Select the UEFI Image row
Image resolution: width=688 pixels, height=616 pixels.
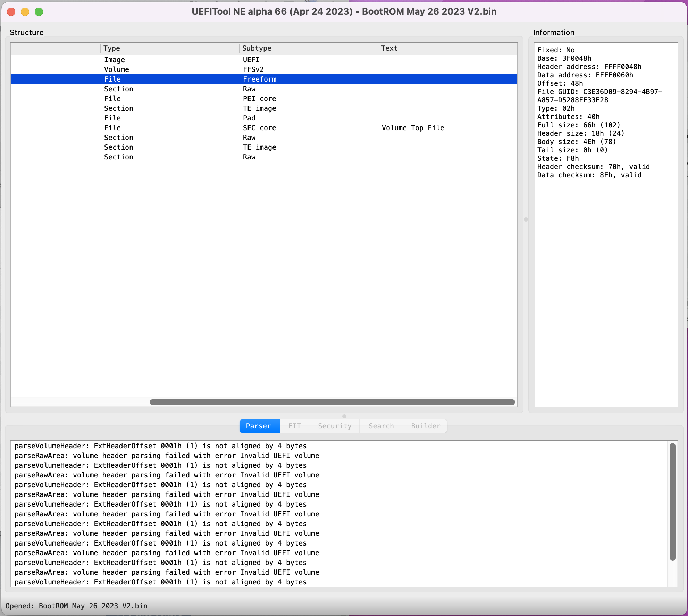[251, 60]
